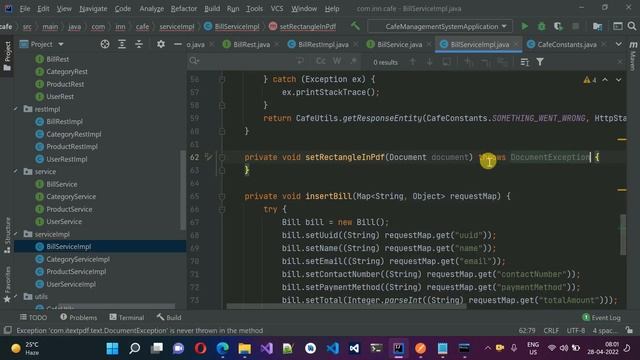Open the Event Log

[602, 318]
